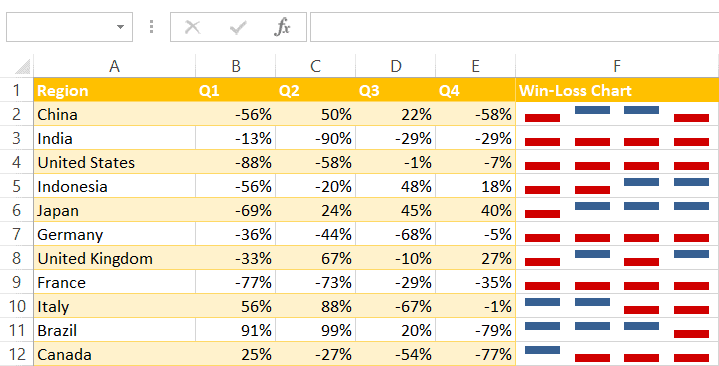Click Brazil's Q4 value -79%
Image resolution: width=719 pixels, height=366 pixels.
(x=476, y=330)
